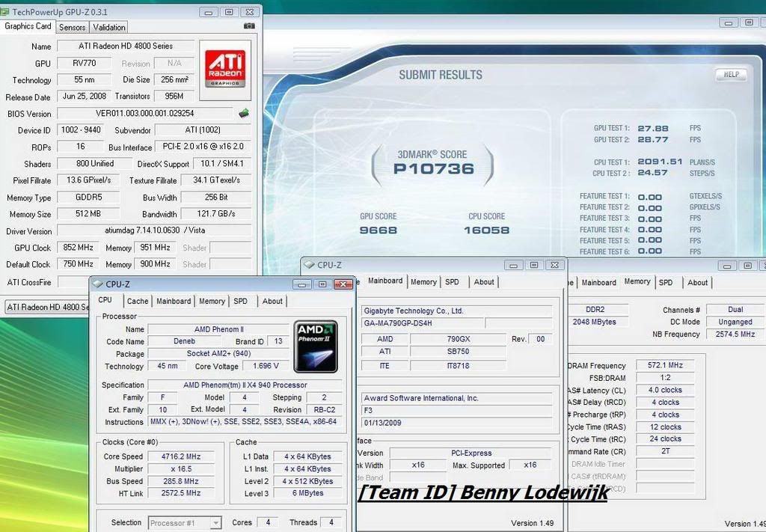Click the GPU score 9668
The image size is (766, 532).
coord(378,230)
